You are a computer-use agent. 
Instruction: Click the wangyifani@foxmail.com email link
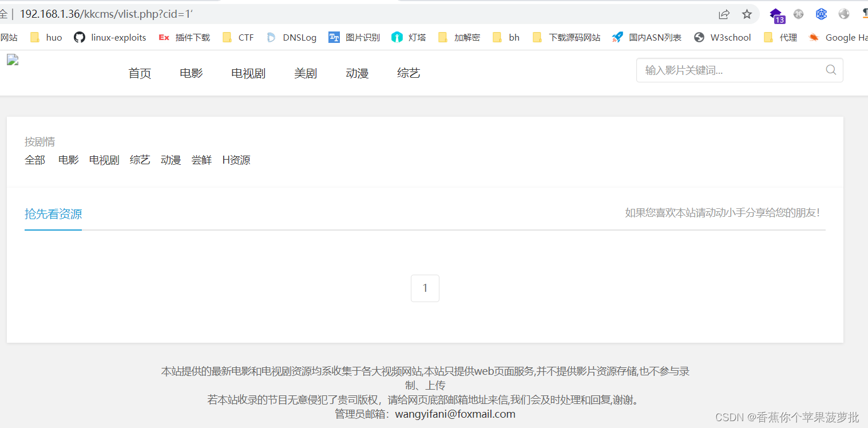pos(455,414)
